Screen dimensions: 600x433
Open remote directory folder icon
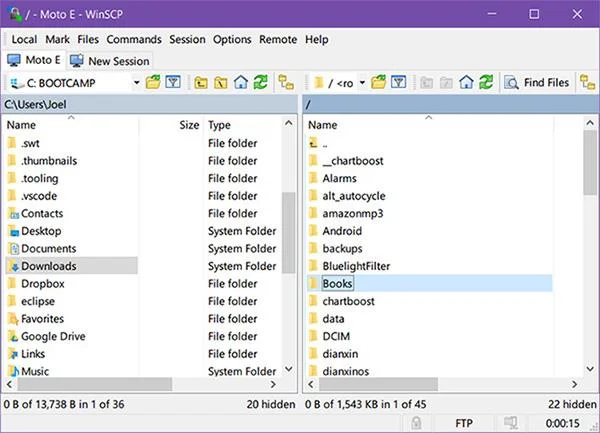point(378,82)
